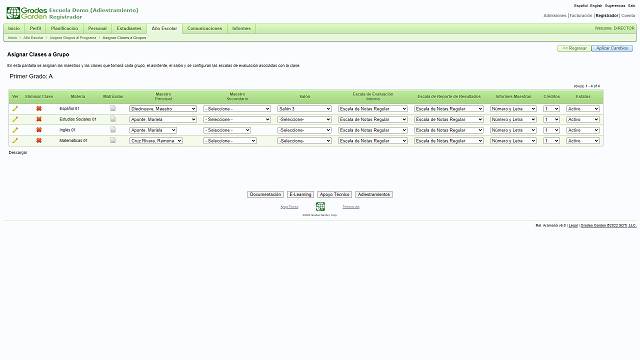Delete the Inglés 01 class with red X
The height and width of the screenshot is (360, 640).
click(39, 130)
